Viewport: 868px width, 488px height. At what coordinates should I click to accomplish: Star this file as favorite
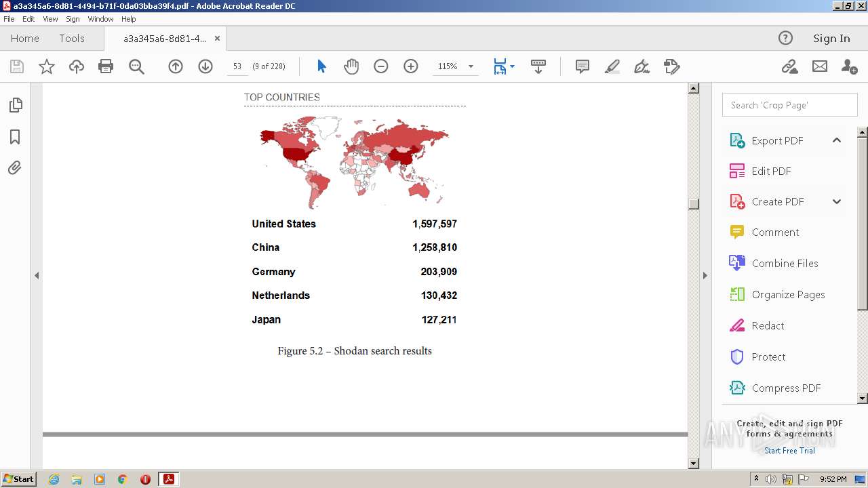47,66
